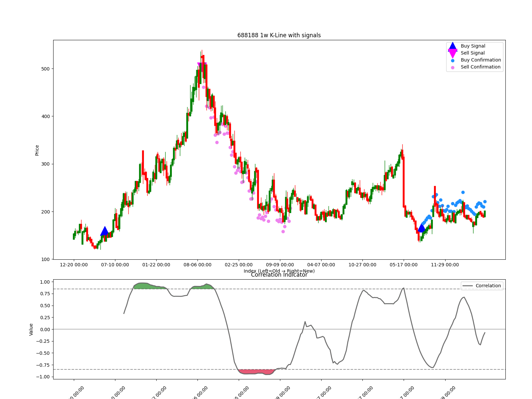Click the '10-27 00:00' date tick
The image size is (532, 399).
[362, 265]
